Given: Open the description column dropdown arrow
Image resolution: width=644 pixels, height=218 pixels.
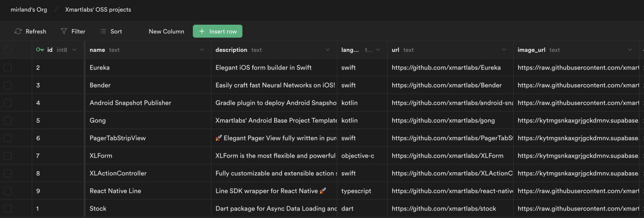Looking at the screenshot, I should [x=328, y=50].
